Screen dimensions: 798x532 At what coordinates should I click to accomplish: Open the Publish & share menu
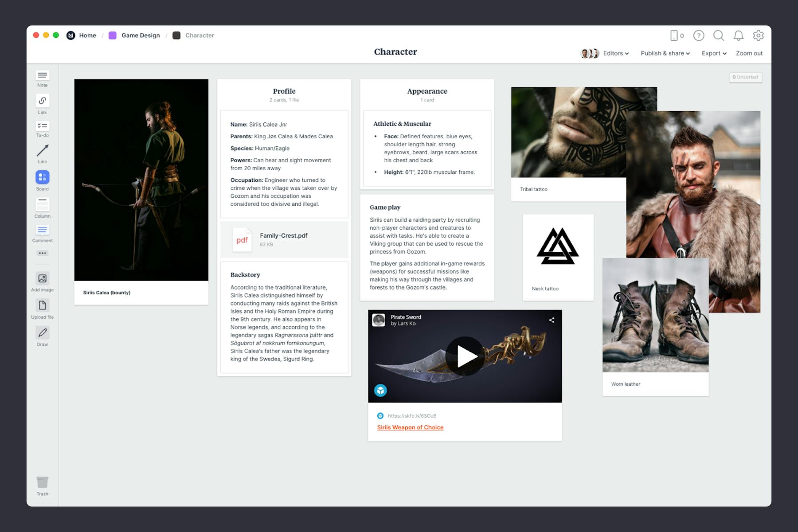click(665, 53)
